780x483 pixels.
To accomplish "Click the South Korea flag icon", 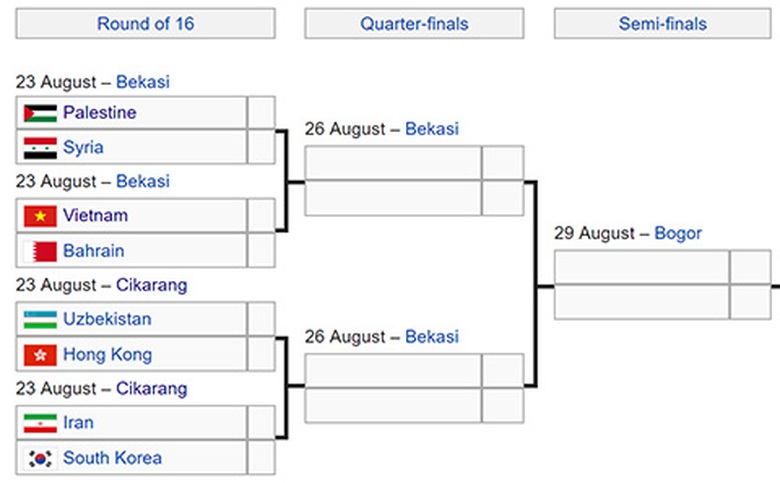I will 40,458.
